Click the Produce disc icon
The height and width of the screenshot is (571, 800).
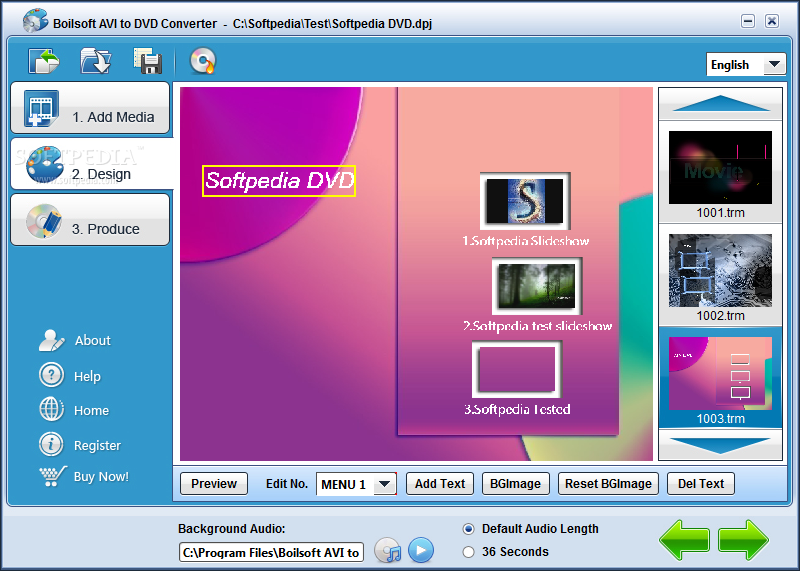pyautogui.click(x=43, y=221)
